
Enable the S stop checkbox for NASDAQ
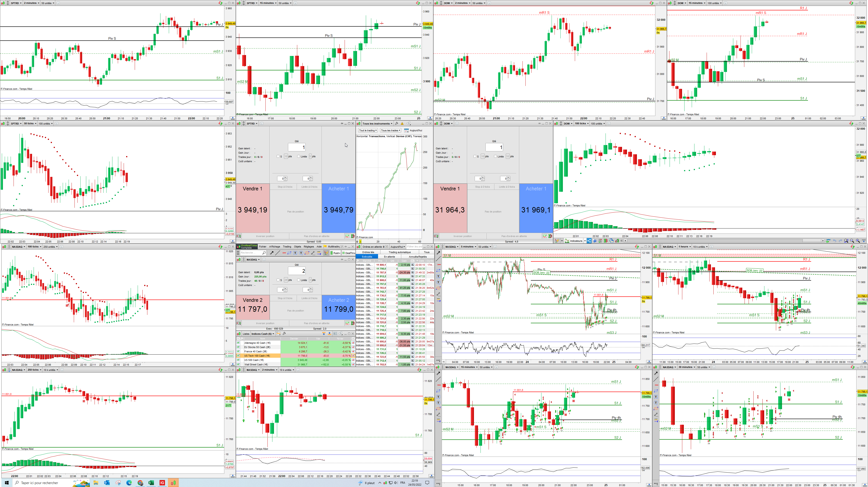click(x=278, y=280)
